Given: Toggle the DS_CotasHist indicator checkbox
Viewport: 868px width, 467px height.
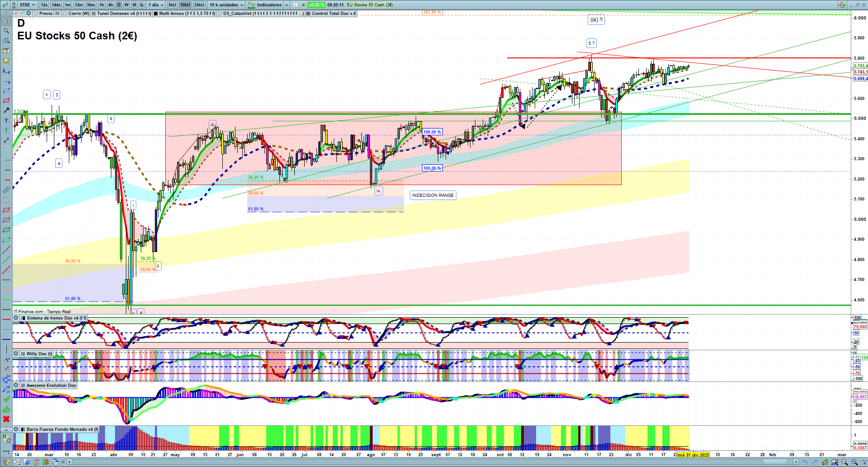Looking at the screenshot, I should [x=220, y=14].
